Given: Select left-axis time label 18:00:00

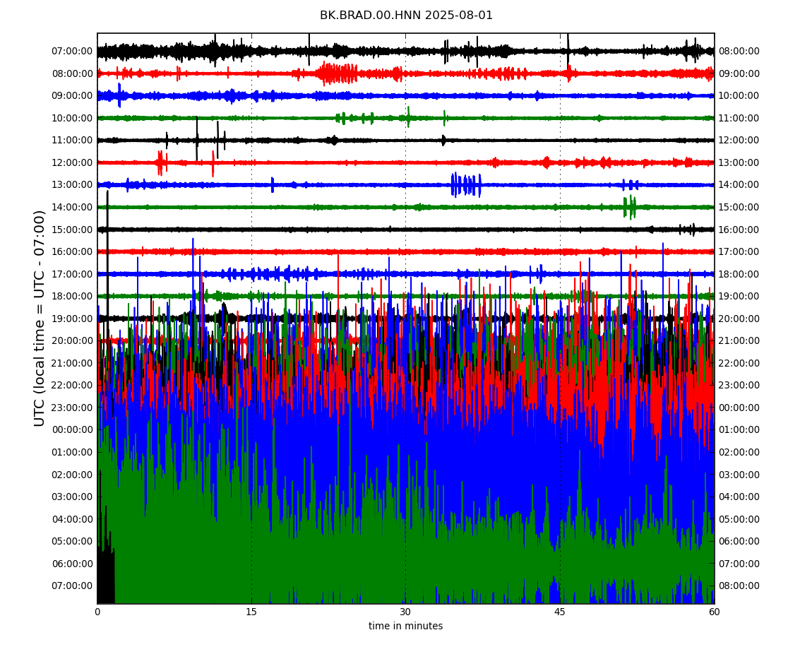Looking at the screenshot, I should [72, 297].
